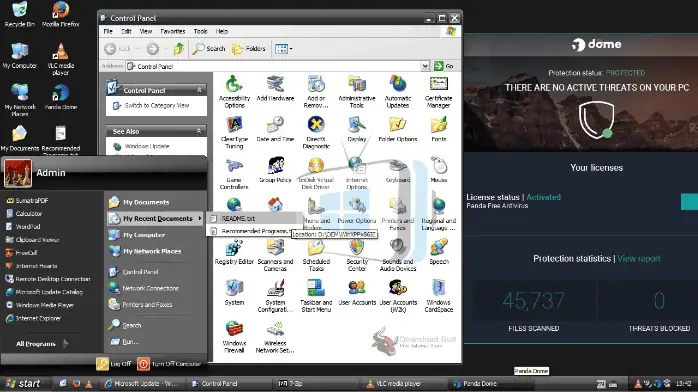This screenshot has width=698, height=392.
Task: Click the Search toolbar button
Action: pos(209,48)
